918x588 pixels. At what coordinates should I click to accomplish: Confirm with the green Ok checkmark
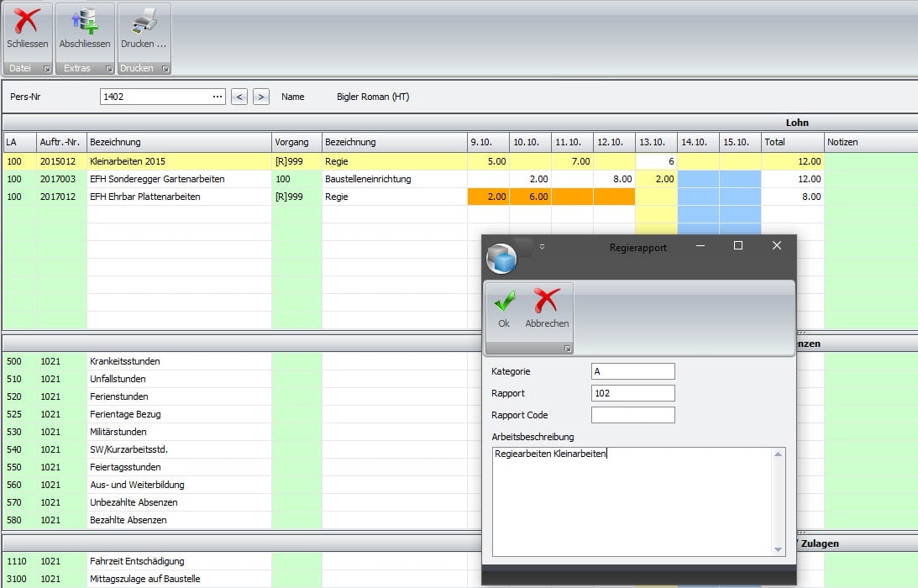pos(504,302)
